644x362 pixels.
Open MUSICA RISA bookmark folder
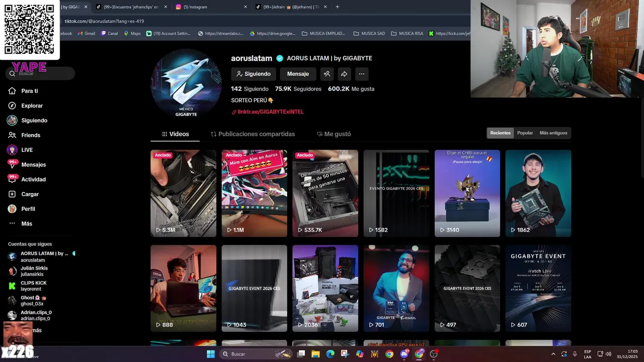(x=408, y=34)
